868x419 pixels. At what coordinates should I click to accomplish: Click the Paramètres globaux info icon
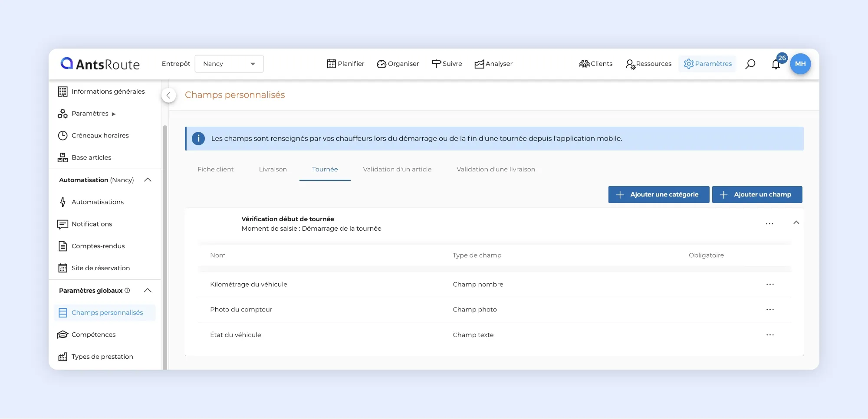click(x=127, y=291)
